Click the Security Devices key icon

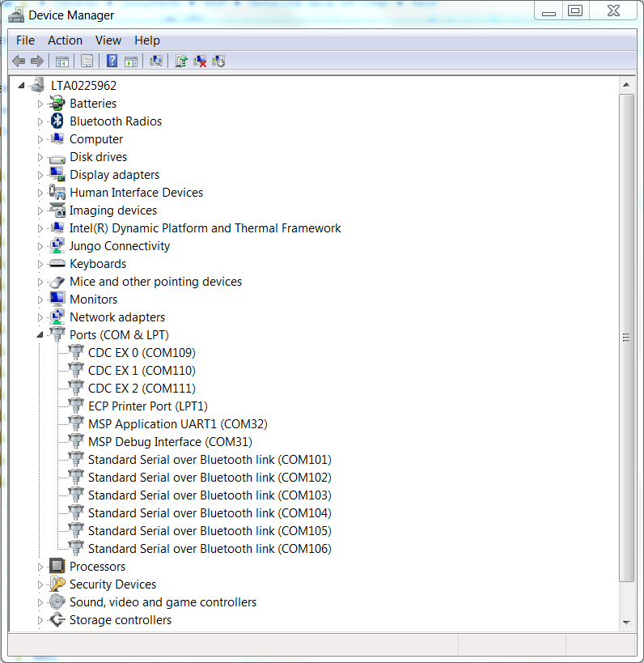(x=57, y=584)
